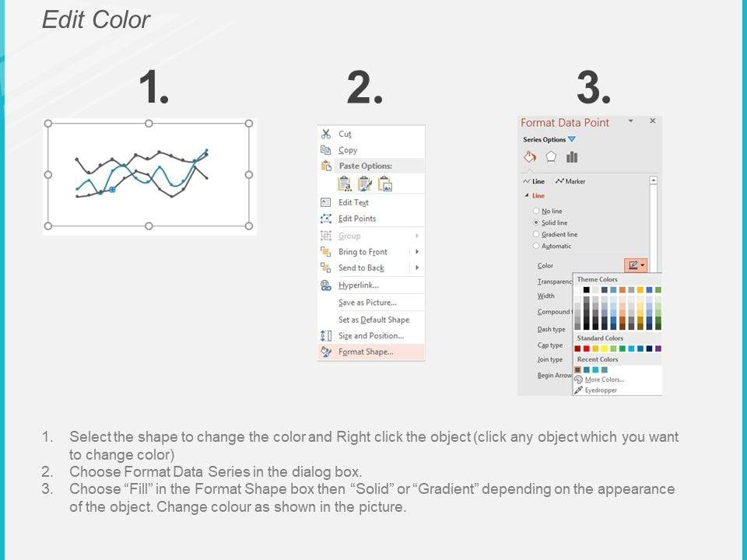Pick the red swatch in Standard Colors
The image size is (747, 560).
(x=587, y=349)
